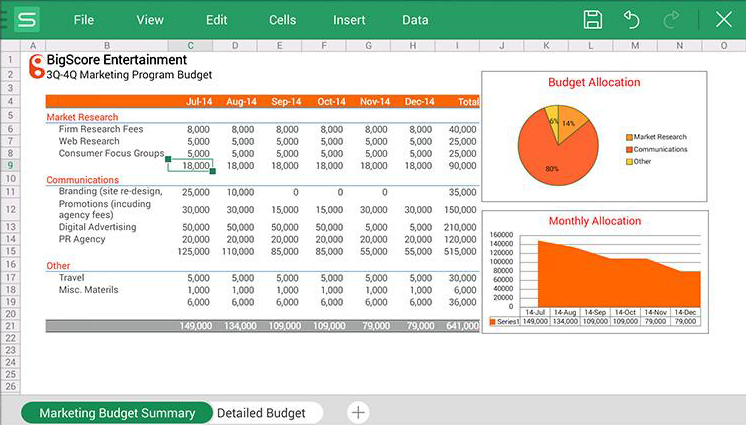Click the Communications legend color swatch
This screenshot has width=746, height=425.
point(629,149)
